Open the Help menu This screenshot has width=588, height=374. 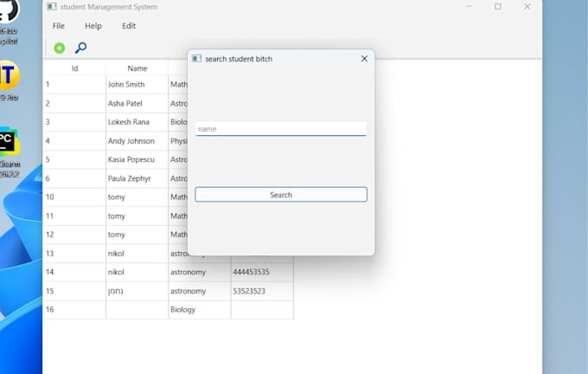[x=93, y=26]
